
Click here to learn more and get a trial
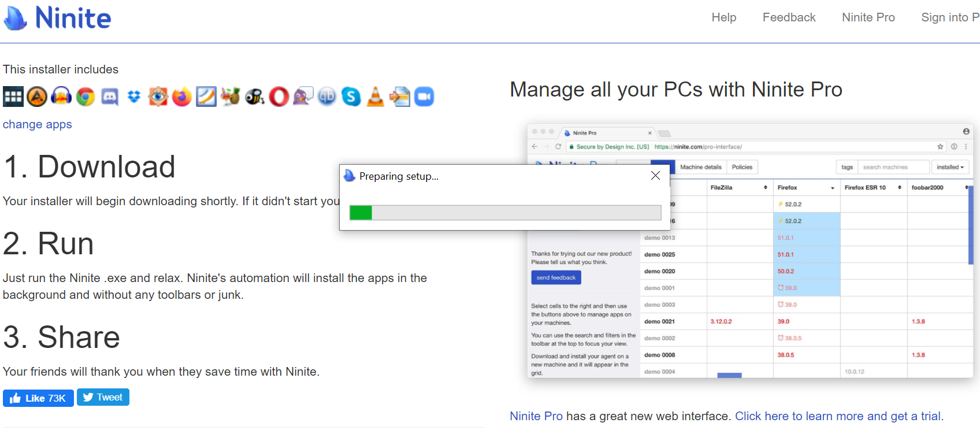point(838,416)
